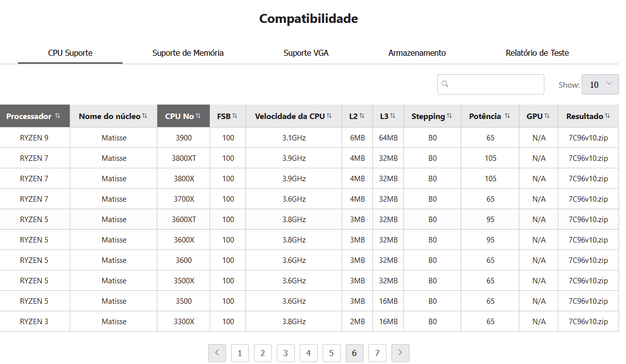Viewport: 626px width, 364px height.
Task: Click the 3.1GHz speed cell
Action: point(294,138)
